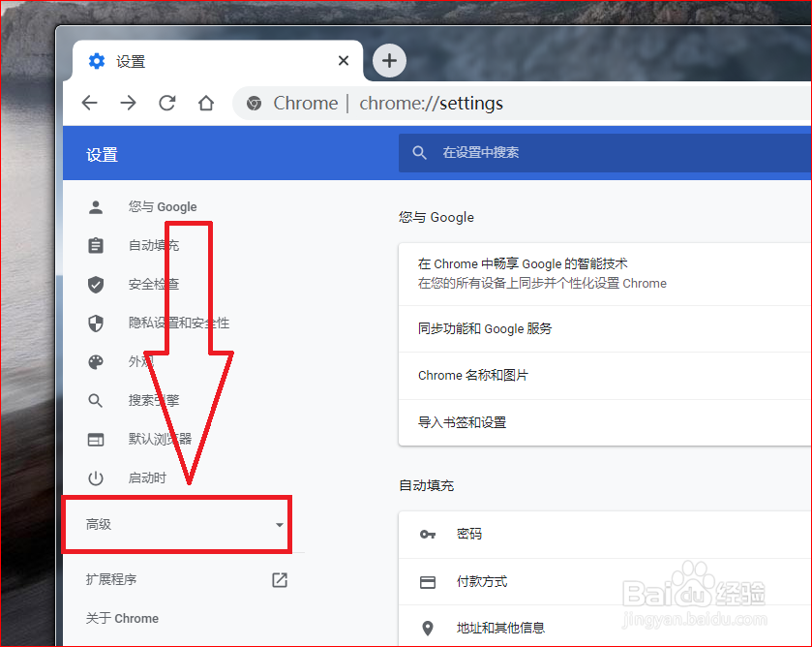Click the browser back arrow
Image resolution: width=812 pixels, height=647 pixels.
click(x=90, y=104)
